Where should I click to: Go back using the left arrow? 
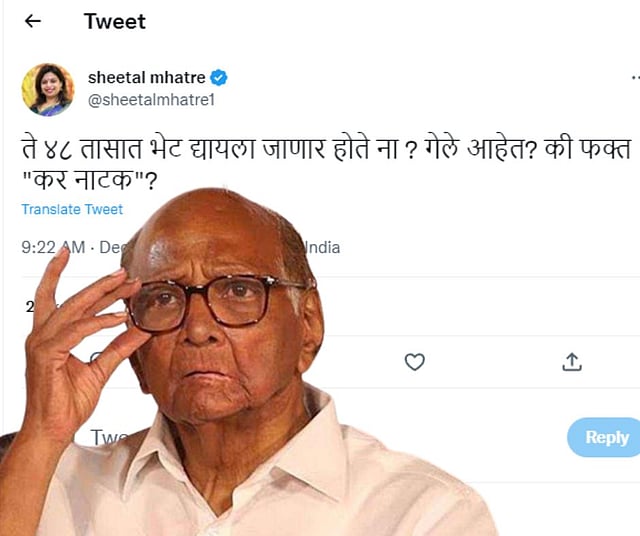[33, 21]
